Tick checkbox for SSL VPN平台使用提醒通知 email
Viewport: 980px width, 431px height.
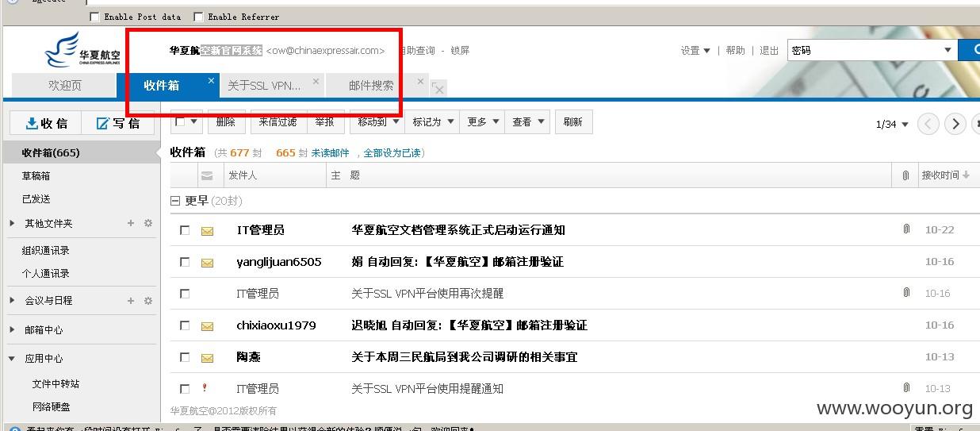(x=185, y=389)
